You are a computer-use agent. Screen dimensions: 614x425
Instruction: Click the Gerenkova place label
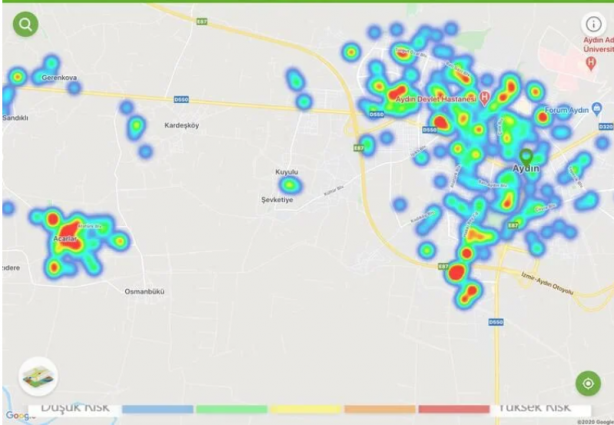point(59,78)
